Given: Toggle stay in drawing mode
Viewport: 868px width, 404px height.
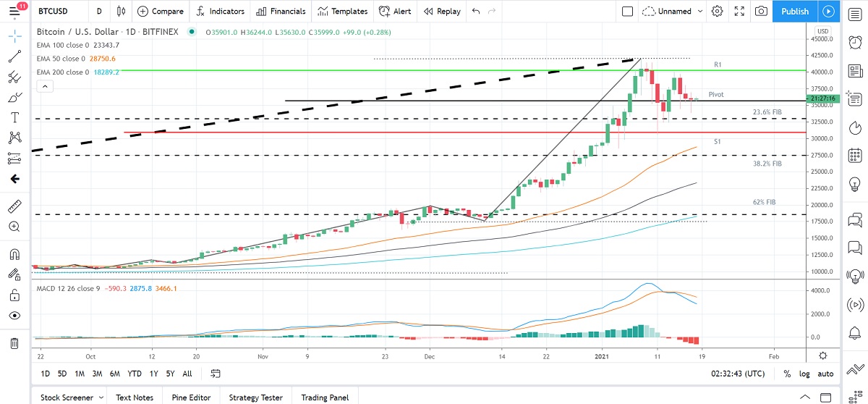Looking at the screenshot, I should [x=14, y=274].
